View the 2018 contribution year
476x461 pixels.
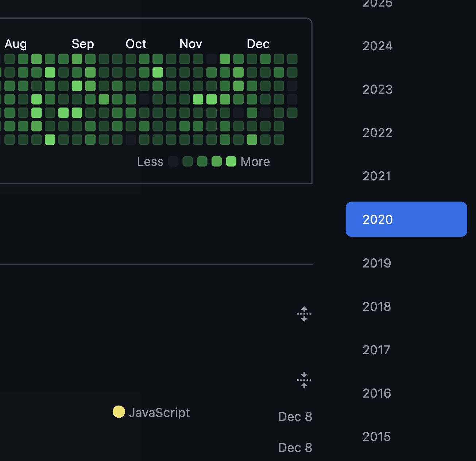pos(377,306)
